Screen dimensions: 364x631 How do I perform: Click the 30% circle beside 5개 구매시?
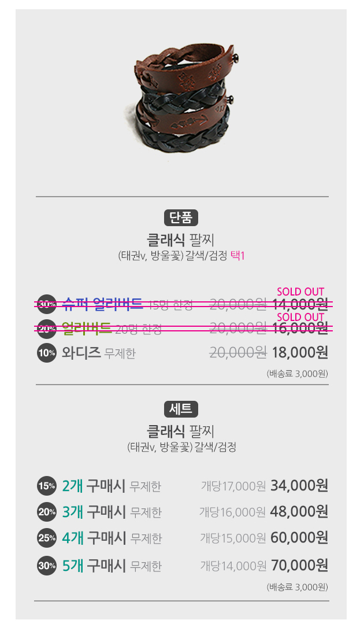pyautogui.click(x=46, y=565)
